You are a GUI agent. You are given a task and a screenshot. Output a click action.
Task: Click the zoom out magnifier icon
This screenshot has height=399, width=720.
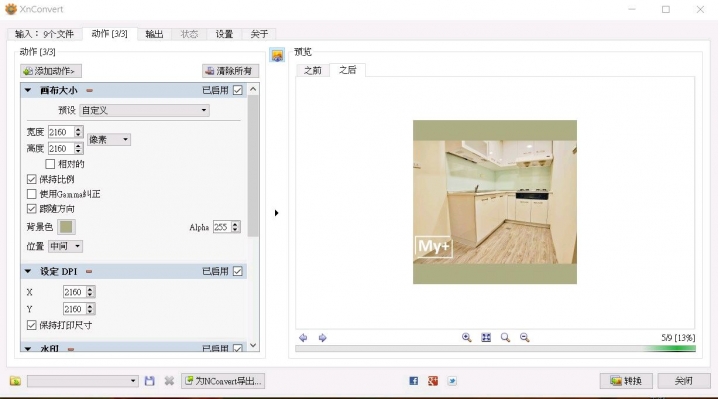coord(524,337)
